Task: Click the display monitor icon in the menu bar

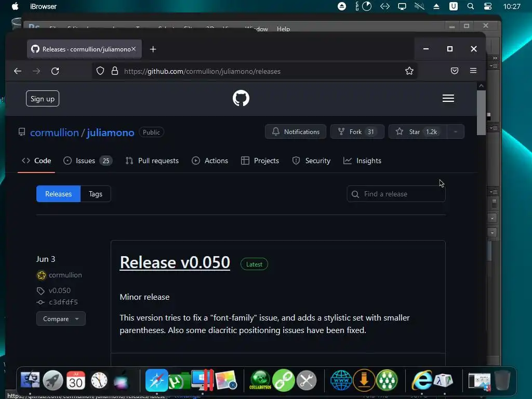Action: tap(402, 6)
